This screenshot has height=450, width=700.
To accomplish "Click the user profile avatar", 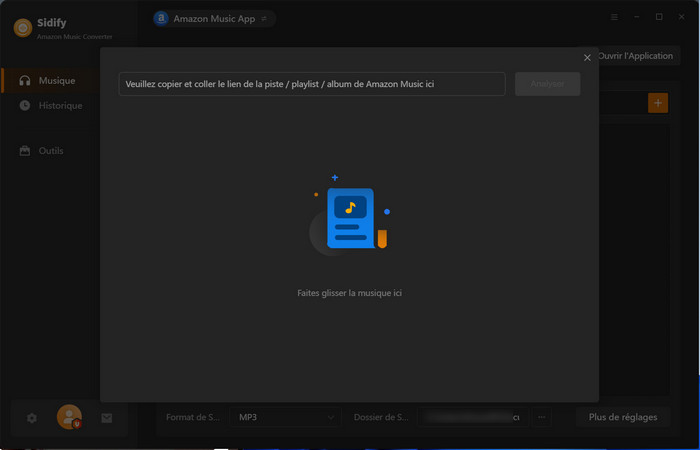I will [x=69, y=417].
